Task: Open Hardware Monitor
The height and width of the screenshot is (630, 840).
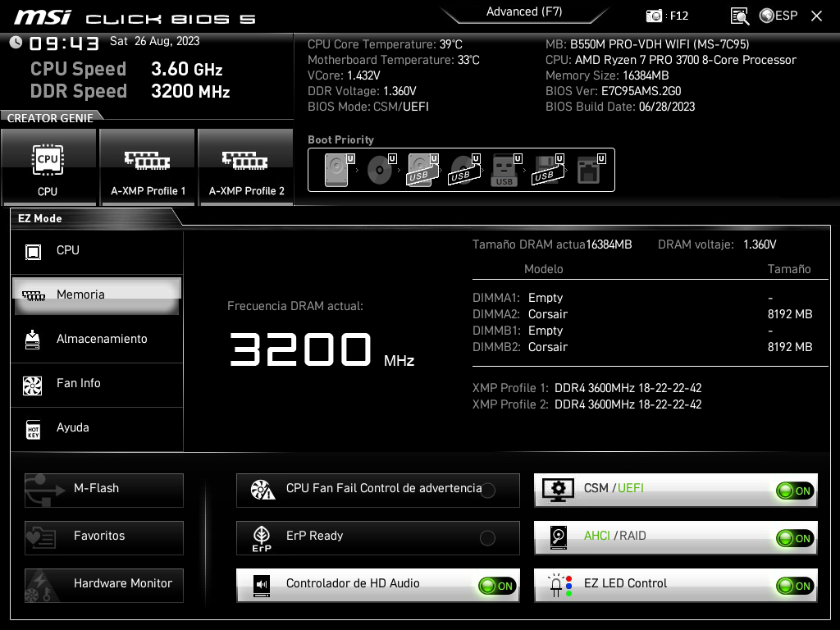Action: (x=104, y=586)
